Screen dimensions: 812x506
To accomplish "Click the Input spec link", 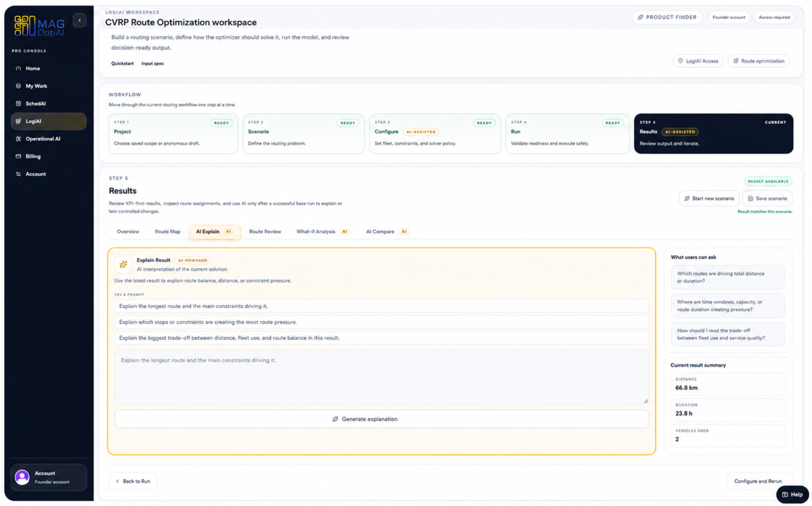I will (x=153, y=63).
